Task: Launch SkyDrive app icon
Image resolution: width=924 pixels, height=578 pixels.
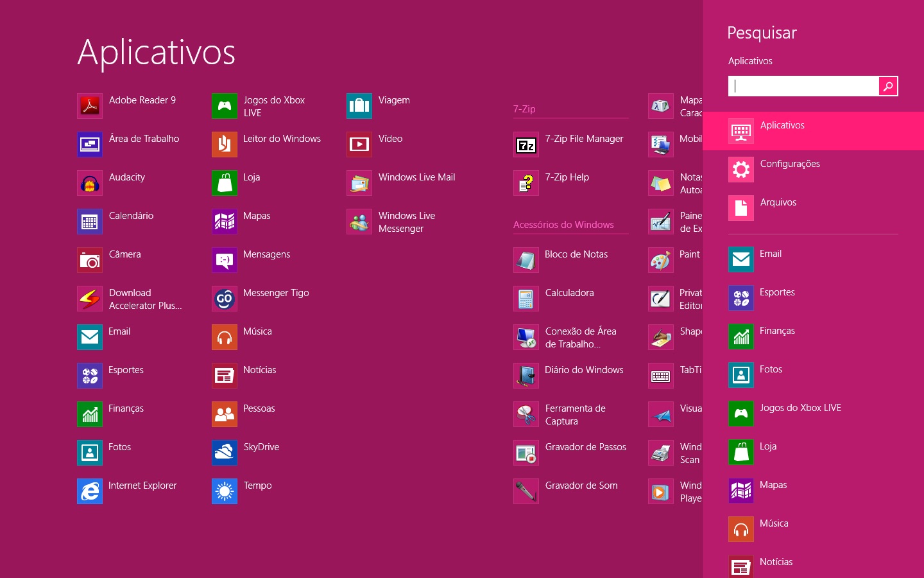Action: 225,453
